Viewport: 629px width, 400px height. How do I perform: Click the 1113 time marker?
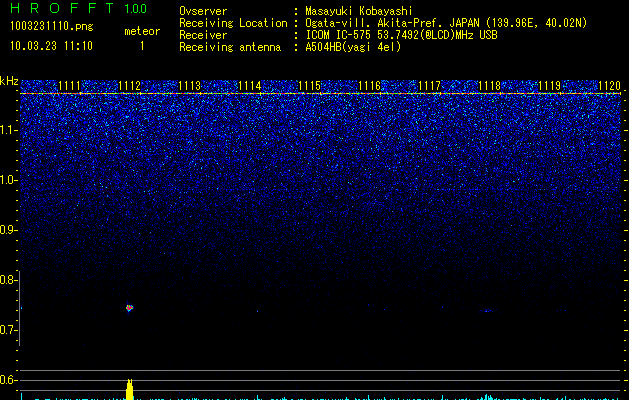tap(189, 86)
